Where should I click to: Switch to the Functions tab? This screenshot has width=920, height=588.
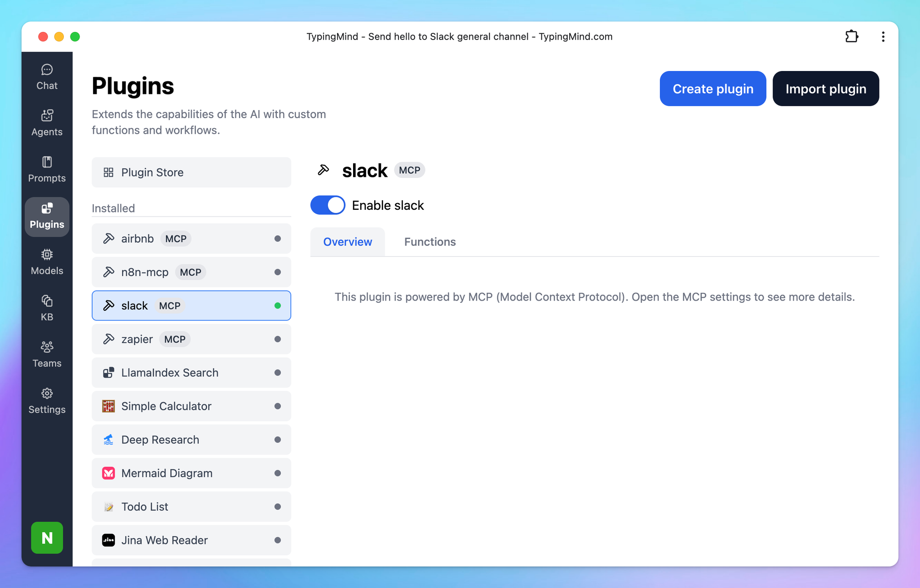(x=429, y=242)
